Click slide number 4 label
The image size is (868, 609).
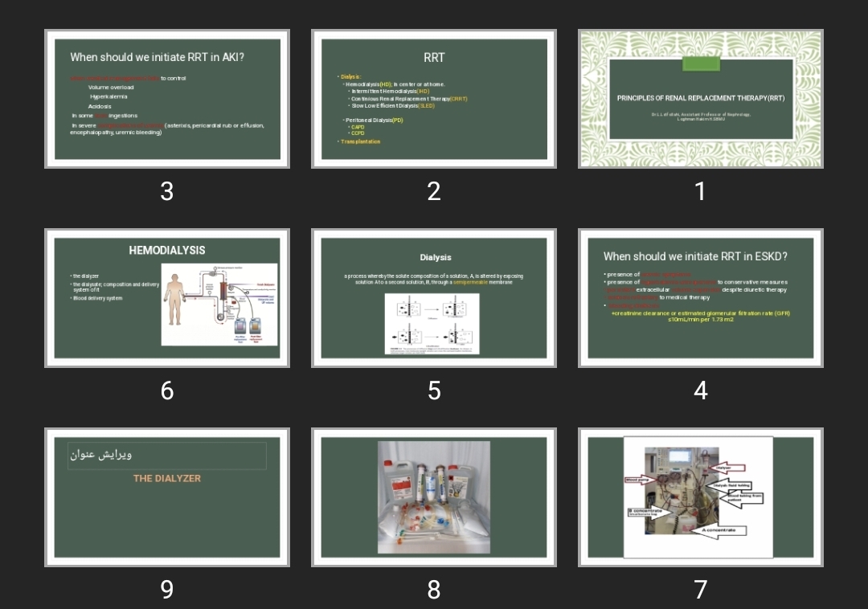coord(700,390)
